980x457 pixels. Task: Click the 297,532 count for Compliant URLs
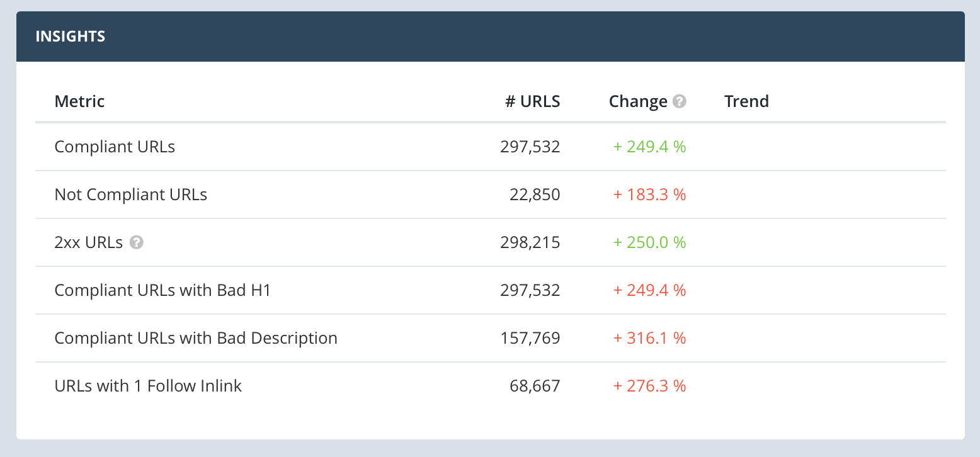click(530, 147)
